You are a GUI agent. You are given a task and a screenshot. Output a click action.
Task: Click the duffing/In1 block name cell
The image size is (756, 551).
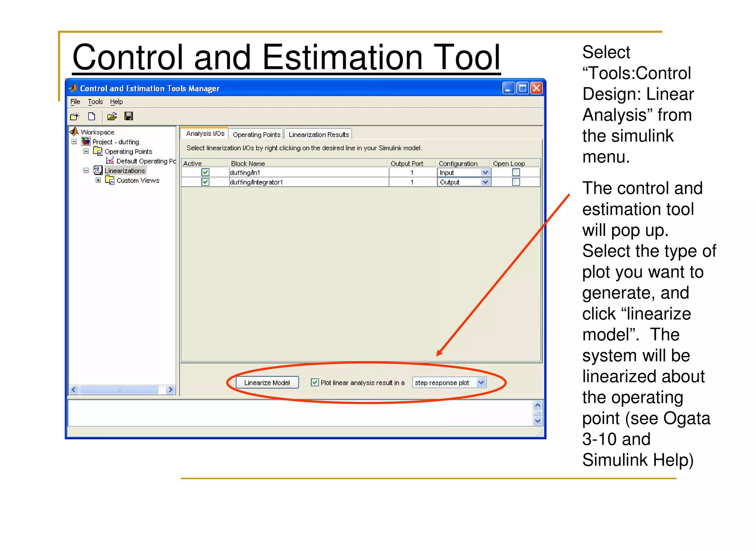(309, 172)
